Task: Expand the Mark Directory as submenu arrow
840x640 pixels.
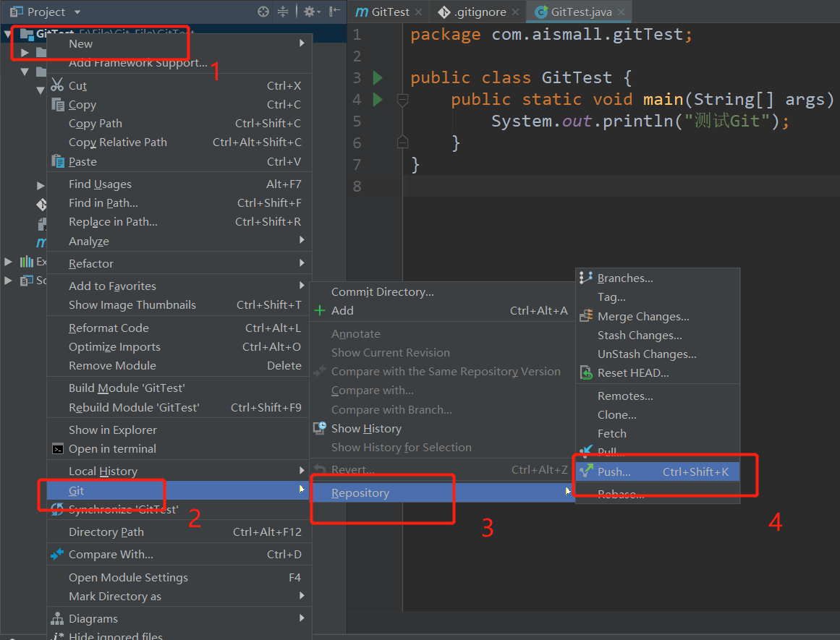Action: pos(302,596)
